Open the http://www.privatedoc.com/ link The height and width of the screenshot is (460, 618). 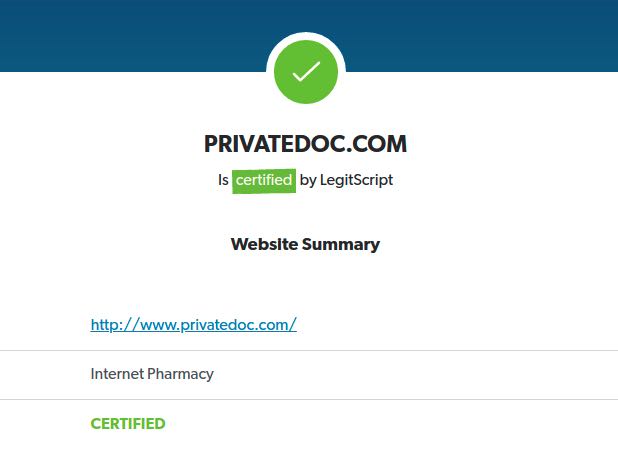tap(194, 325)
